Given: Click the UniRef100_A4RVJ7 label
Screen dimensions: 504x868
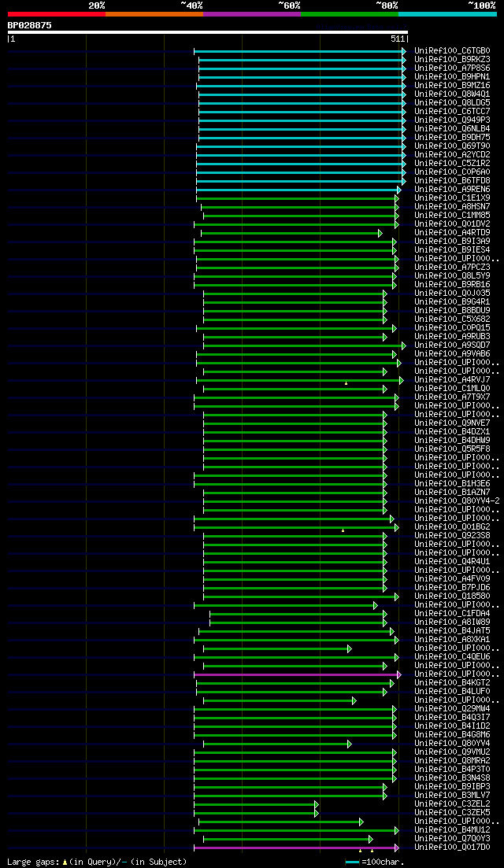Looking at the screenshot, I should pos(452,380).
